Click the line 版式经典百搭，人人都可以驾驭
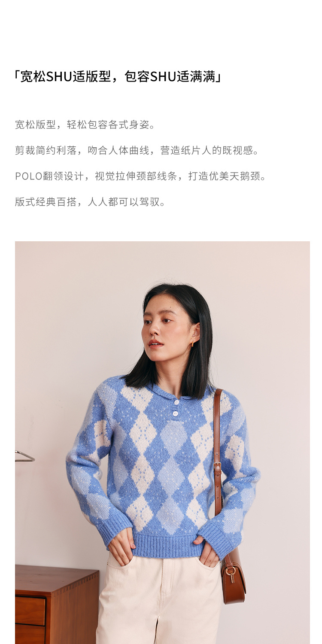The height and width of the screenshot is (644, 322). (x=91, y=202)
